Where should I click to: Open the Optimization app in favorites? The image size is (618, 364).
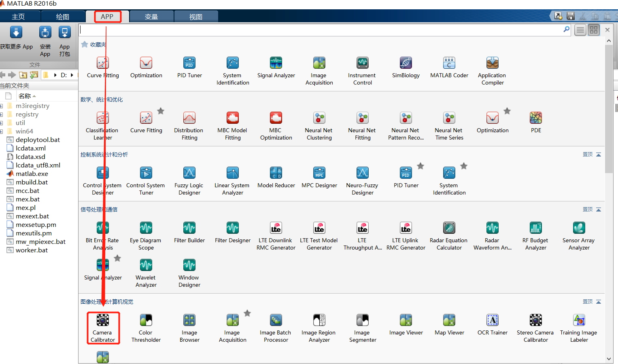(146, 68)
